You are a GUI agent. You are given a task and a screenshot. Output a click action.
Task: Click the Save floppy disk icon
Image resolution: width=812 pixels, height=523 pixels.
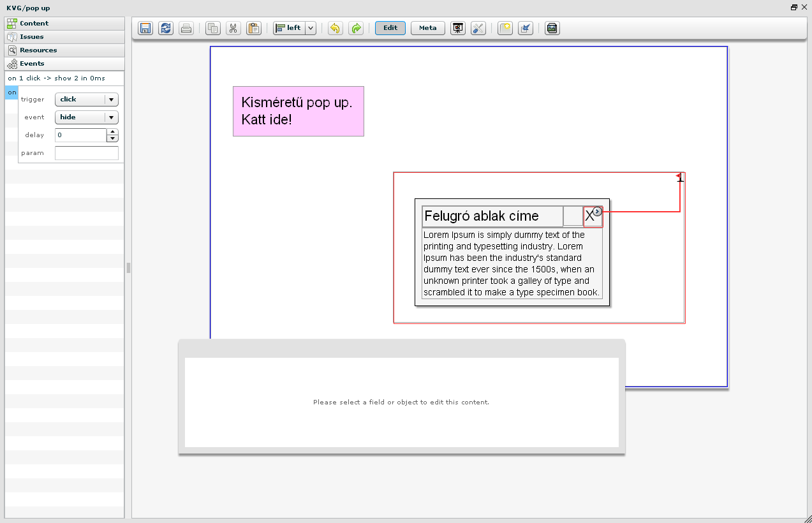[x=145, y=28]
